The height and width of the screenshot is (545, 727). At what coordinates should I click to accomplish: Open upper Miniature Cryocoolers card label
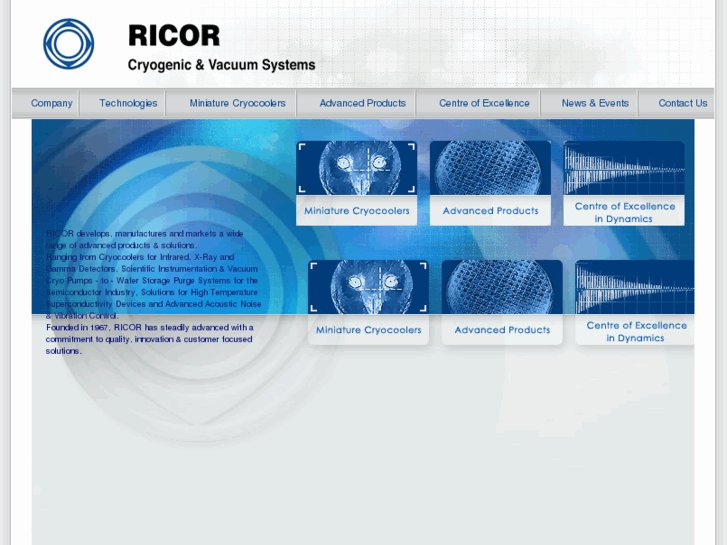coord(357,211)
